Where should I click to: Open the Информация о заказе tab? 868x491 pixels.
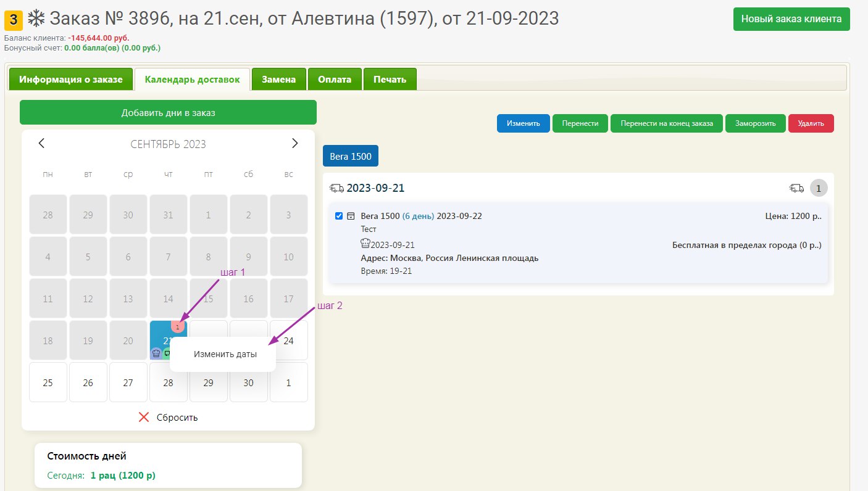tap(70, 80)
